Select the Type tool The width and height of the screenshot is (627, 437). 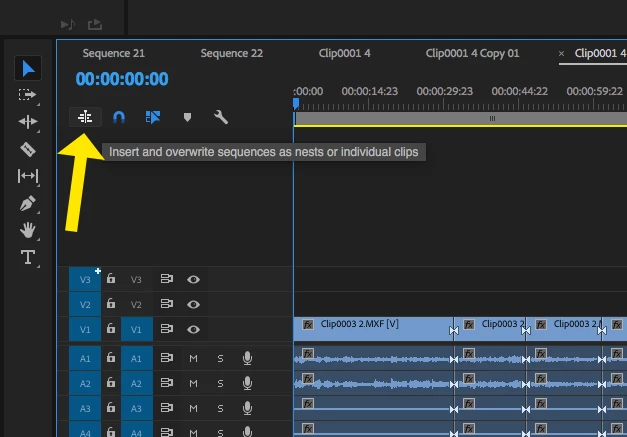(28, 257)
